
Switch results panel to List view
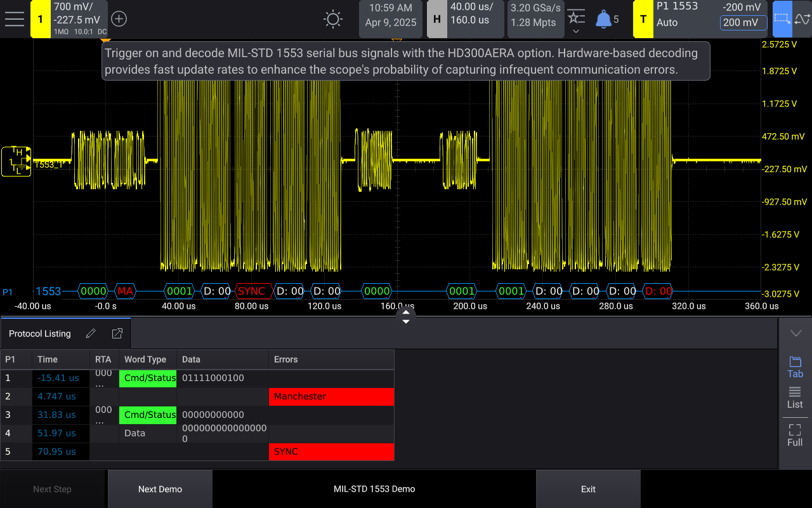click(795, 398)
